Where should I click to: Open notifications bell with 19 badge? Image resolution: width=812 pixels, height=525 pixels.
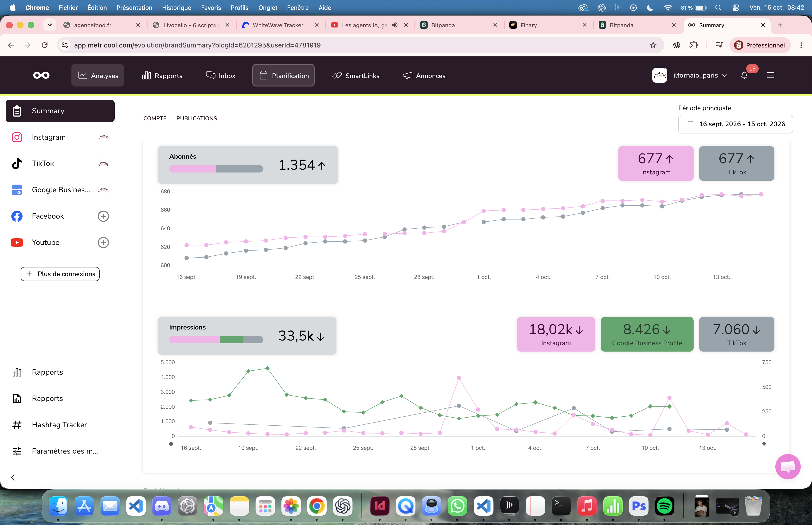click(745, 75)
